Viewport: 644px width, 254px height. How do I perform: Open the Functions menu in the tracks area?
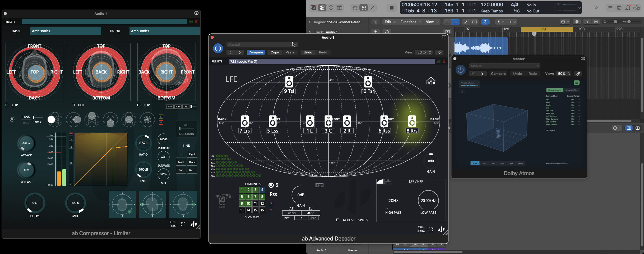(410, 22)
